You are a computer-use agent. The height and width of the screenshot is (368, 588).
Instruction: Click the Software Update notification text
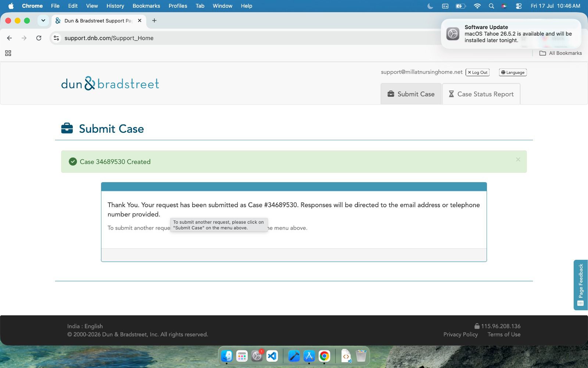(518, 34)
